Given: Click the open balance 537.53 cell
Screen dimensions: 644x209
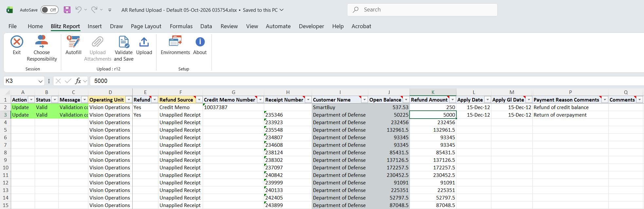Looking at the screenshot, I should [x=389, y=107].
